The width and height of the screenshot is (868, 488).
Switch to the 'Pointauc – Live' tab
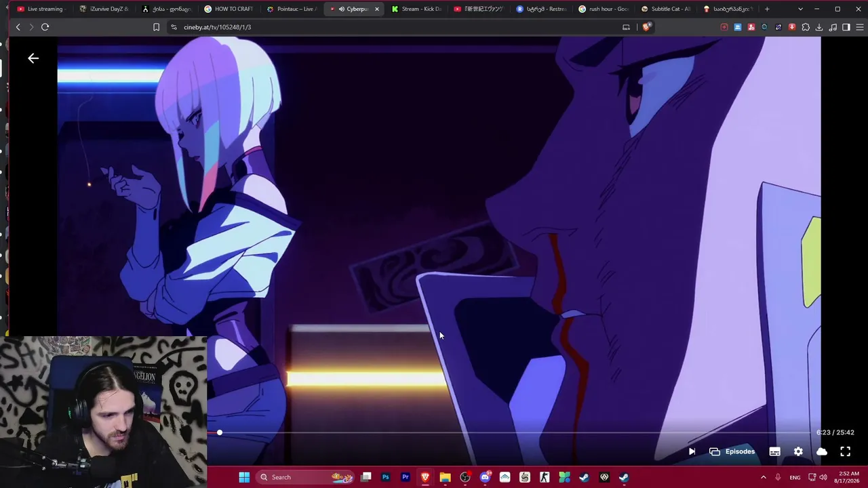292,9
